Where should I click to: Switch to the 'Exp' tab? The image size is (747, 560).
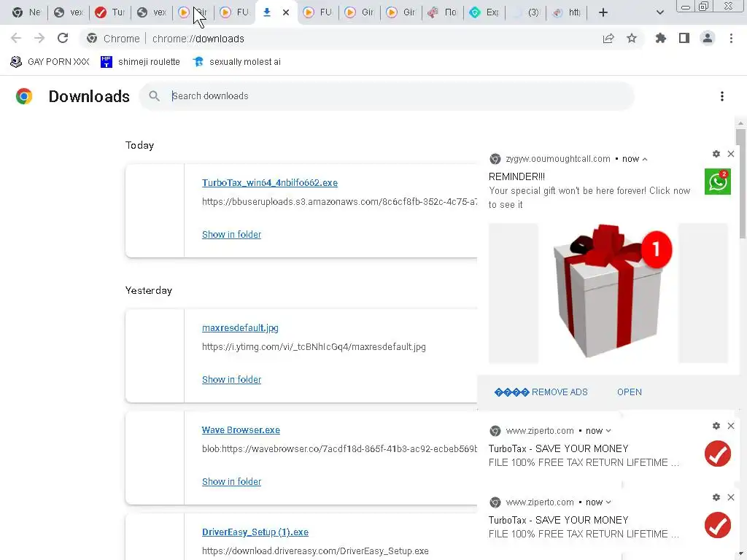[x=484, y=12]
